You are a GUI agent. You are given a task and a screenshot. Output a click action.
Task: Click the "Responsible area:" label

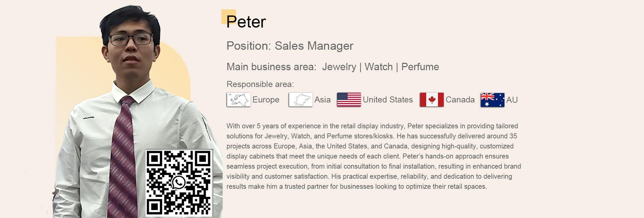click(260, 84)
